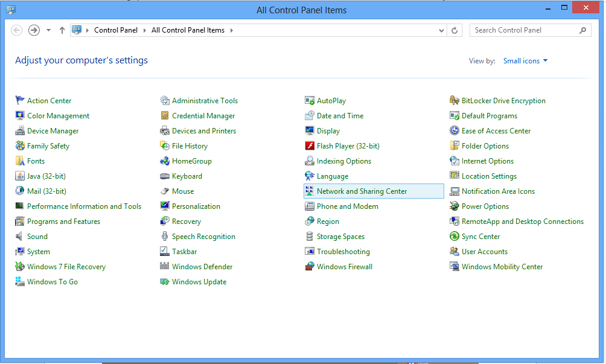This screenshot has height=364, width=606.
Task: Open the Taskbar link
Action: [184, 252]
